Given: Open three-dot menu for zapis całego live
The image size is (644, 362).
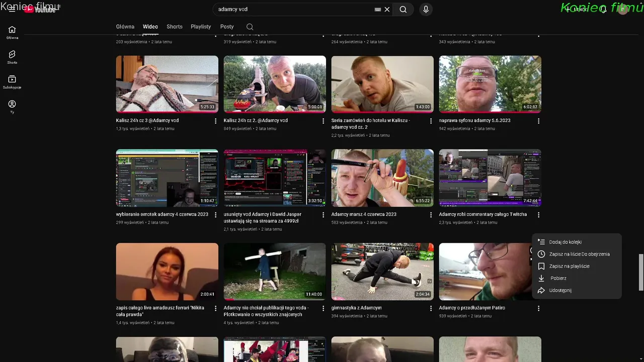Looking at the screenshot, I should (216, 308).
